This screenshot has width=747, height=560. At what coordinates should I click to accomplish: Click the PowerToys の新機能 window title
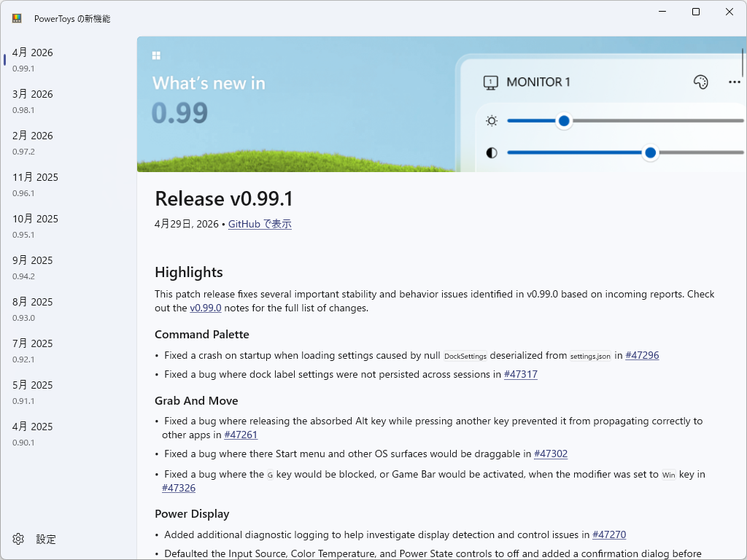click(x=72, y=18)
